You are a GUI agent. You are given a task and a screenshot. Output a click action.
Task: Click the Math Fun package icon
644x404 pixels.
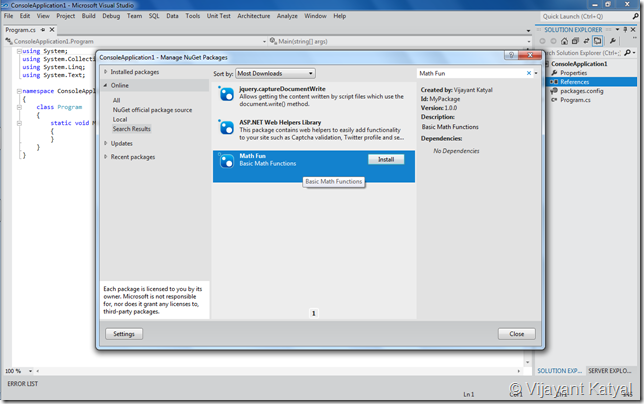[x=226, y=161]
